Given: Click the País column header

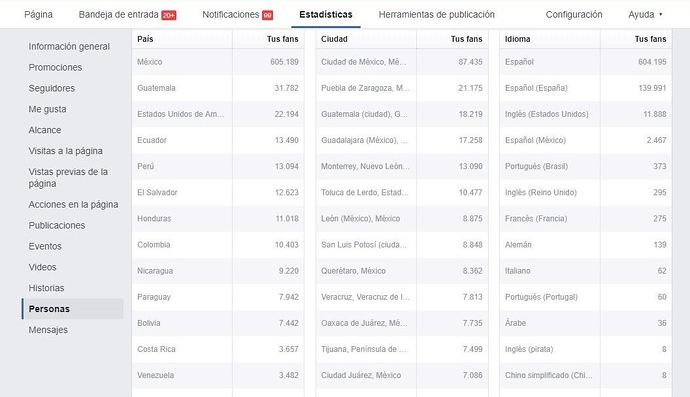Looking at the screenshot, I should (x=145, y=39).
